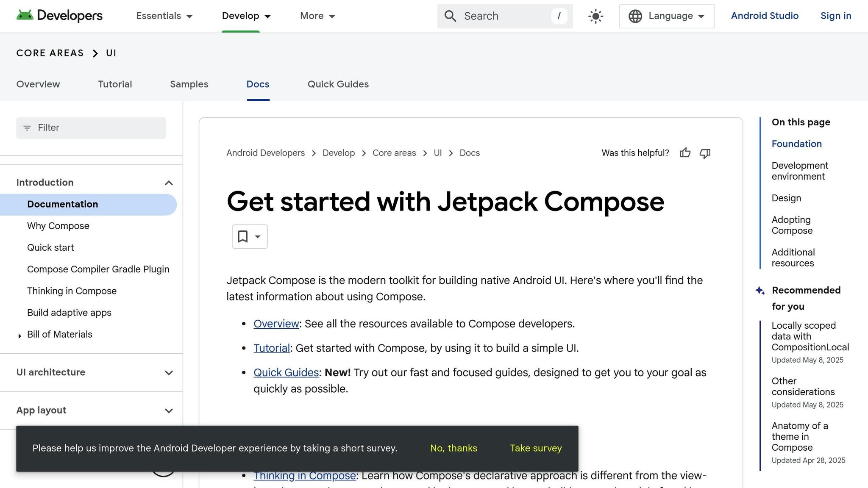Select the Docs tab
This screenshot has height=488, width=868.
(x=258, y=84)
